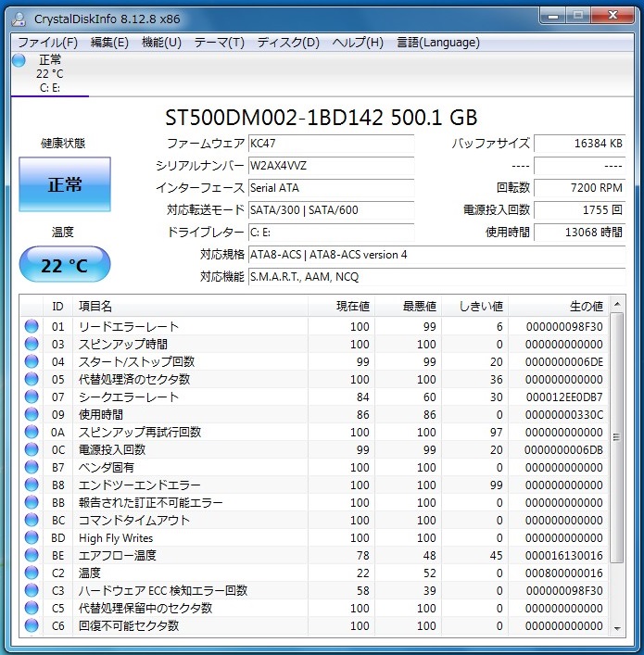
Task: Minimize the CrystalDiskInfo window
Action: [x=553, y=17]
